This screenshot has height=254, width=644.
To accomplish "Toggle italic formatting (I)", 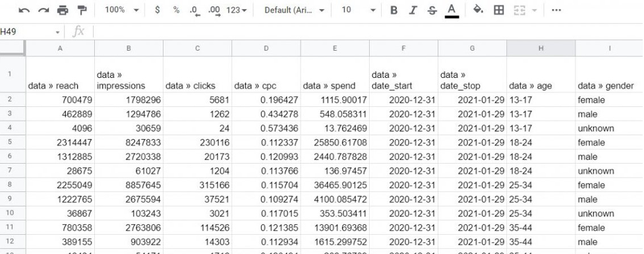I will 413,11.
